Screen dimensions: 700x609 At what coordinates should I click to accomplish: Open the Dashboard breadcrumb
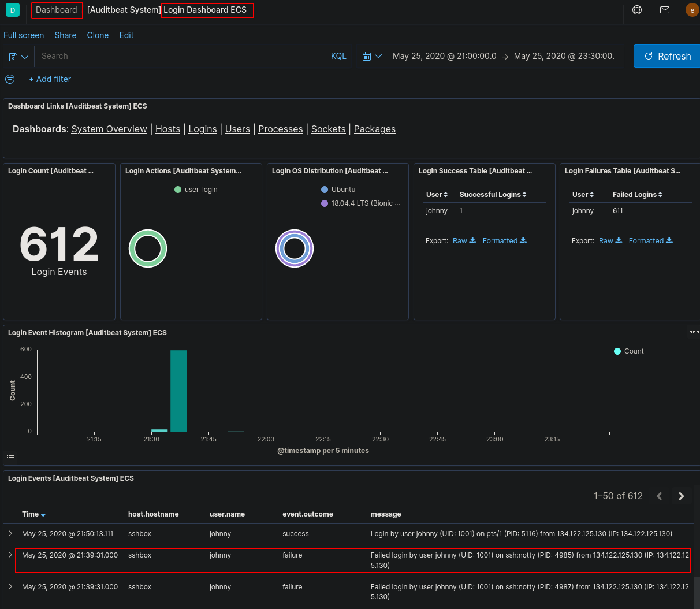(57, 10)
